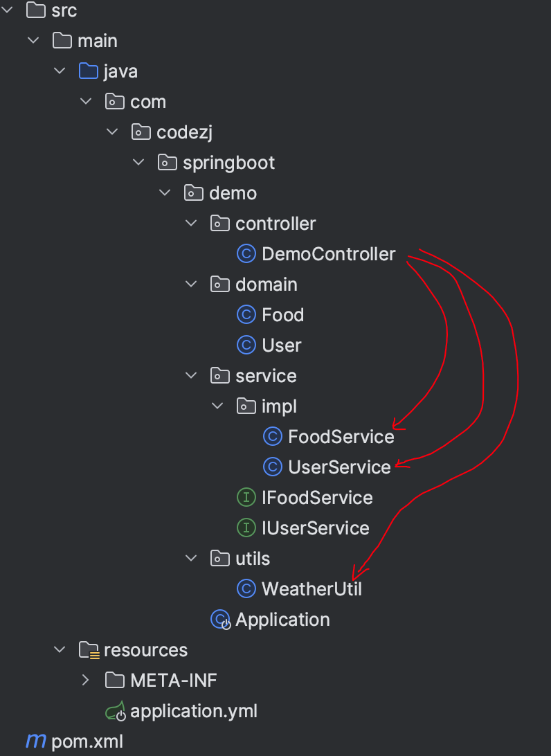
Task: Click the IFoodService interface icon
Action: tap(246, 497)
